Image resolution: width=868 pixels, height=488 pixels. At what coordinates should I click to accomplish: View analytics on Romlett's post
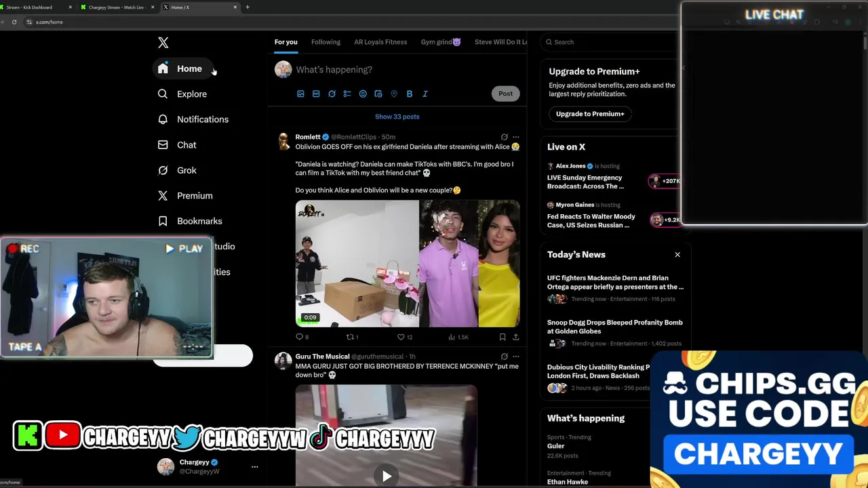(458, 337)
